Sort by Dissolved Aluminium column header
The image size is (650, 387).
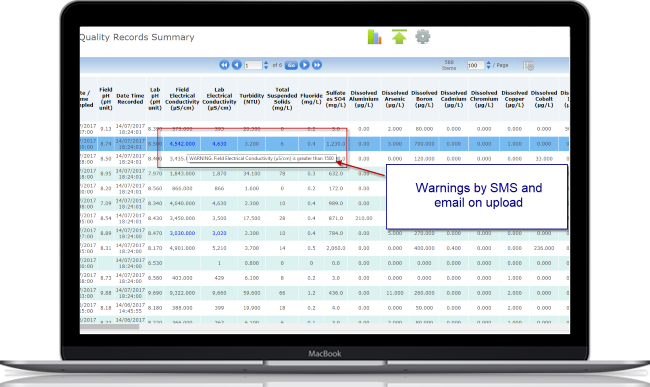[364, 99]
